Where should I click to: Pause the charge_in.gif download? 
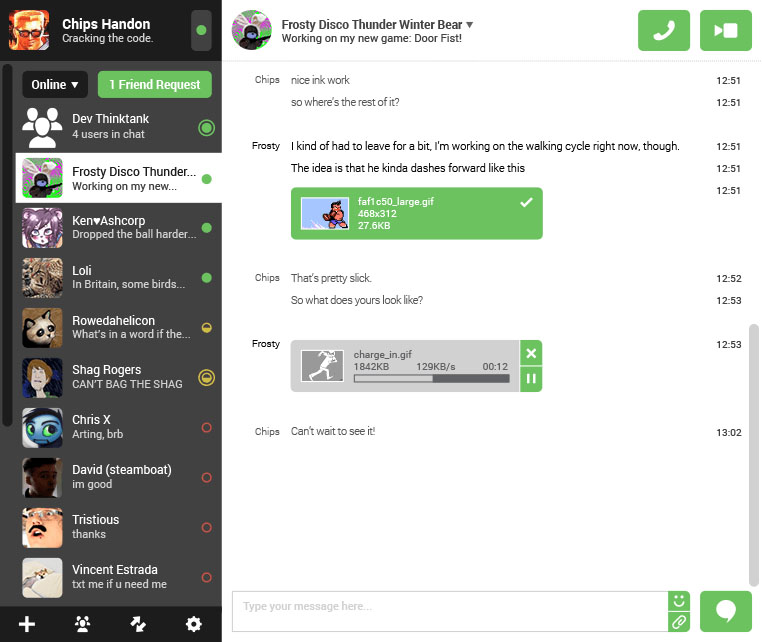[531, 379]
